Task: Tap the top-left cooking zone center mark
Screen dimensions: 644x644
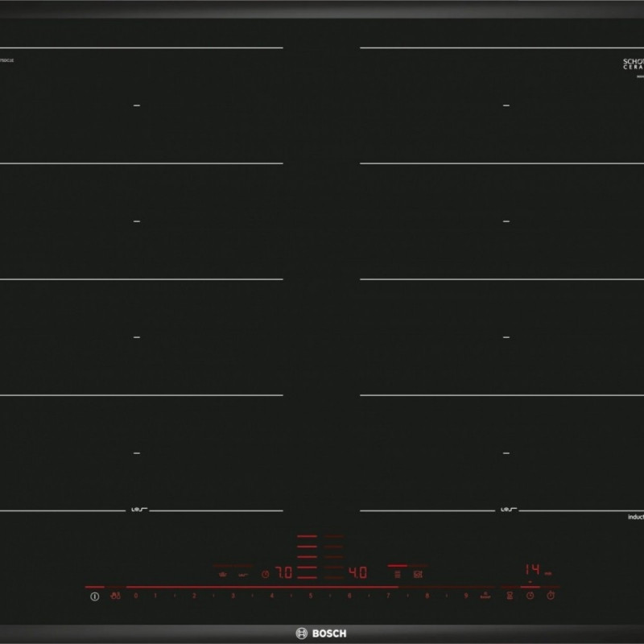Action: [136, 105]
